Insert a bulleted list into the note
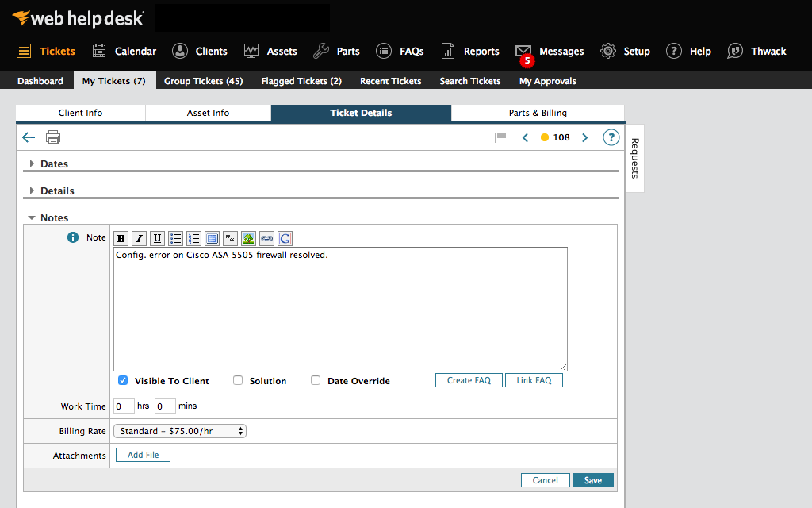 [175, 238]
